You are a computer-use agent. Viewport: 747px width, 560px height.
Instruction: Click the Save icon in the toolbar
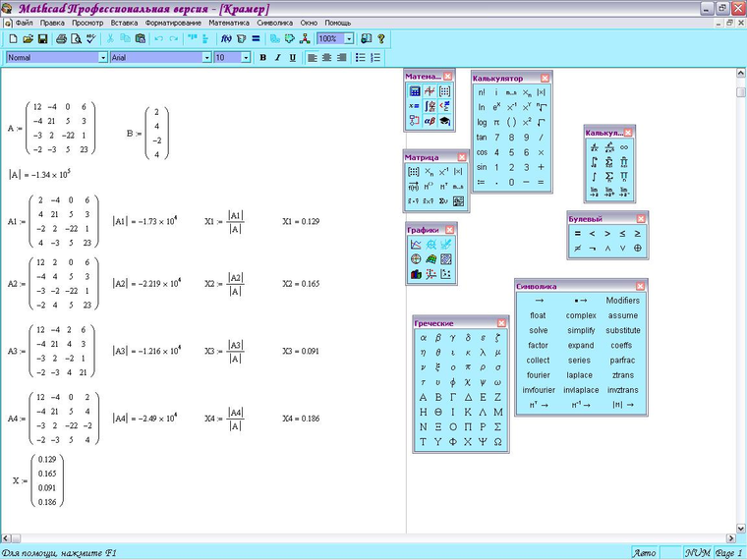click(43, 39)
